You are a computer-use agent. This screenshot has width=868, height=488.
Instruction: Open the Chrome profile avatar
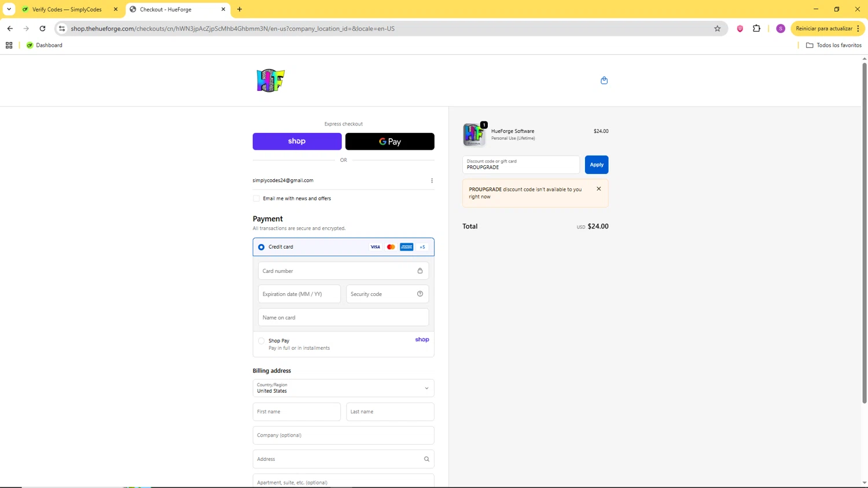tap(781, 28)
